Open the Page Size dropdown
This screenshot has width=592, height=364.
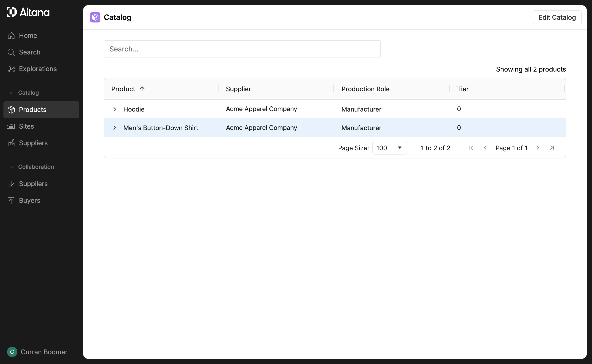389,148
